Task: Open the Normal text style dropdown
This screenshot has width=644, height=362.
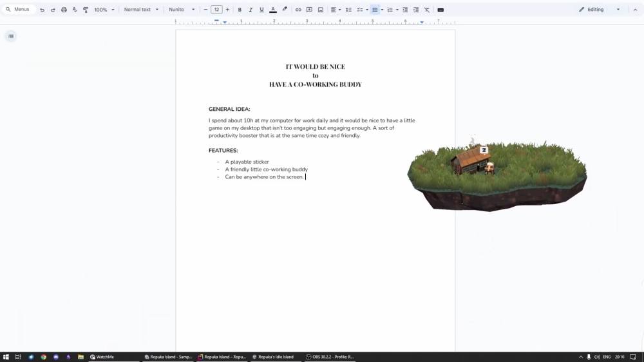Action: (141, 10)
